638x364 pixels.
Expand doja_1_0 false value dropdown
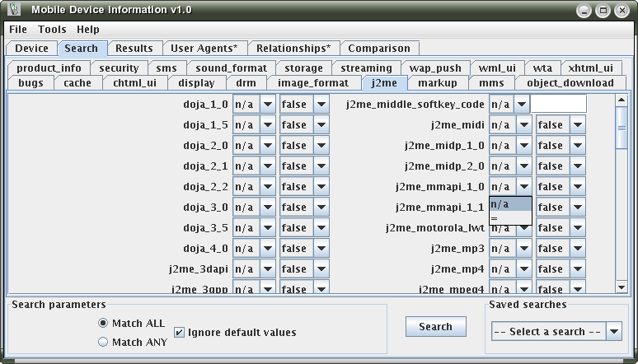321,105
